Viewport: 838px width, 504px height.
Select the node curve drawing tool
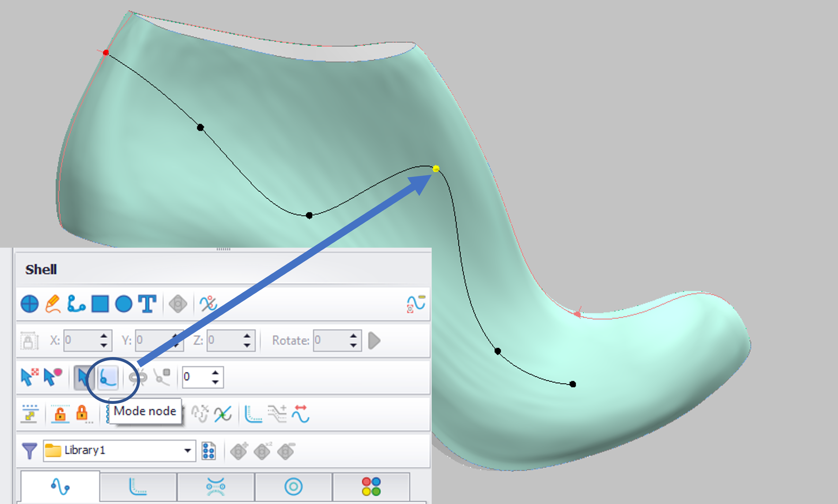(76, 303)
